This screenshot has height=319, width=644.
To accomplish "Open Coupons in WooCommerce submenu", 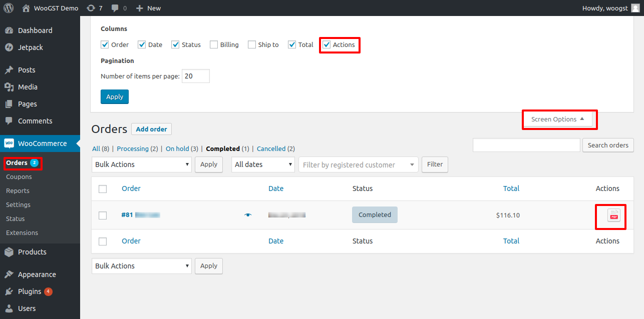I will (19, 177).
